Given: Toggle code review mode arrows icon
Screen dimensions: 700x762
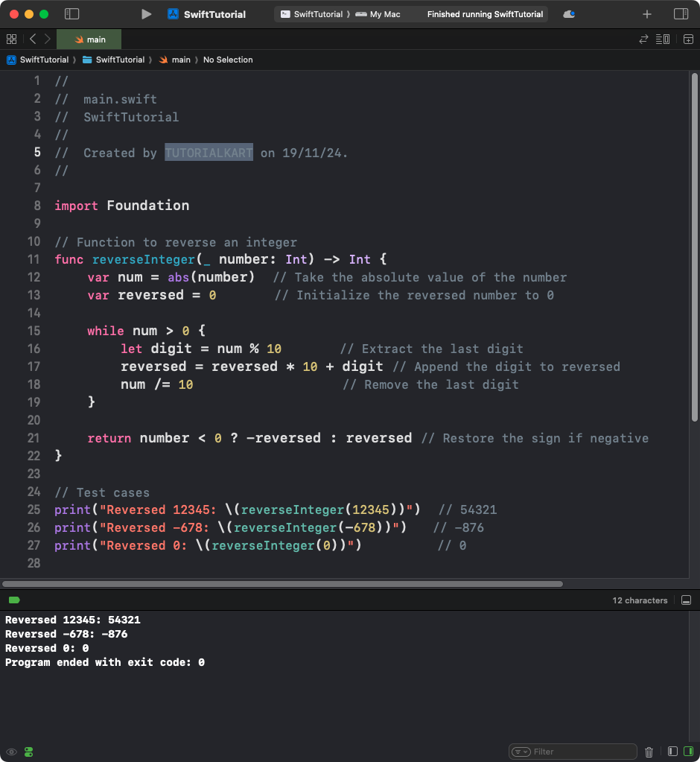Looking at the screenshot, I should click(x=643, y=39).
